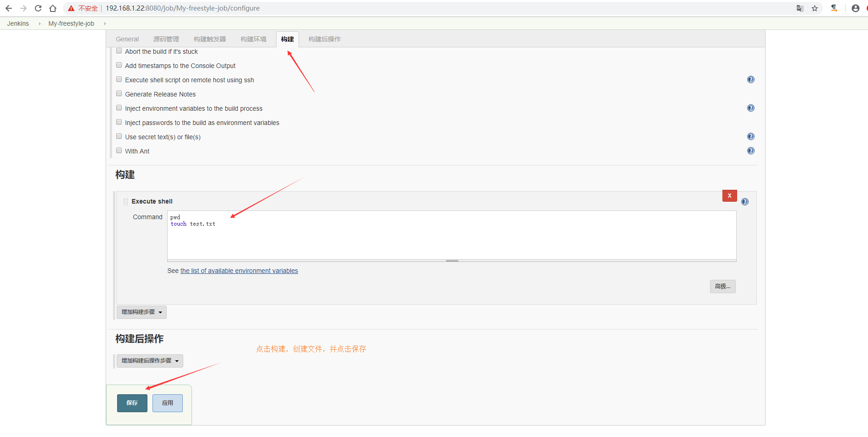Image resolution: width=868 pixels, height=437 pixels.
Task: Click the Execute shell step title
Action: click(152, 201)
